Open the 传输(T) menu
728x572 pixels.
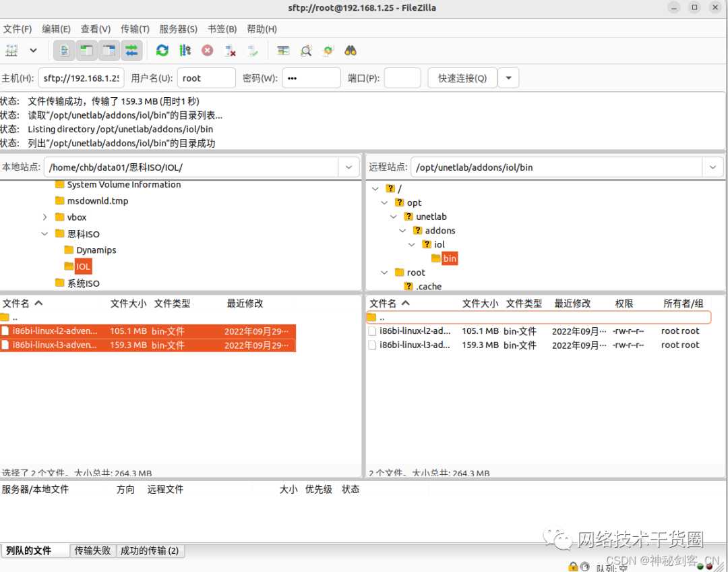134,29
